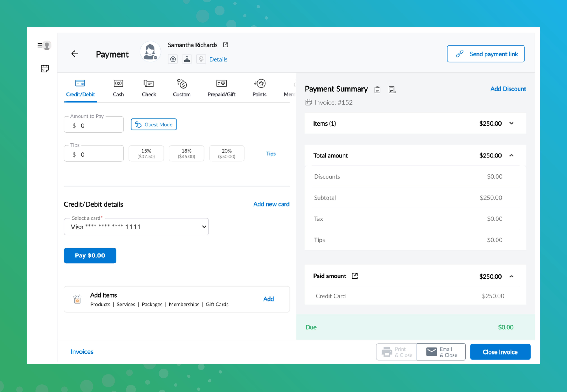Click the dollar coin icon under guest name
Screen dimensions: 567x392
173,59
